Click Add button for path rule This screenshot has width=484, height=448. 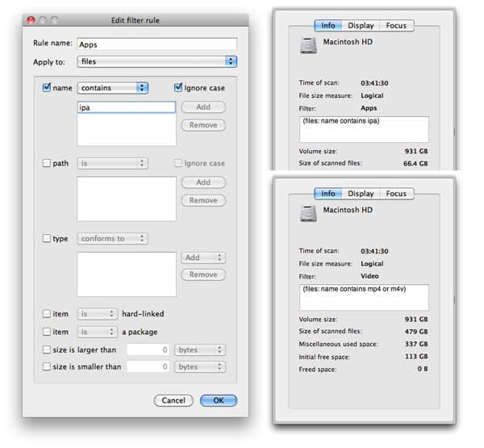[x=203, y=182]
